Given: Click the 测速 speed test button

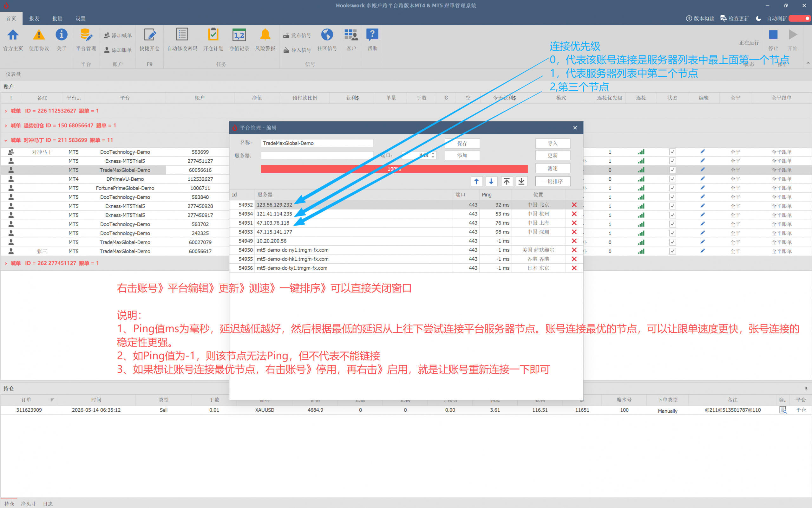Looking at the screenshot, I should tap(553, 168).
